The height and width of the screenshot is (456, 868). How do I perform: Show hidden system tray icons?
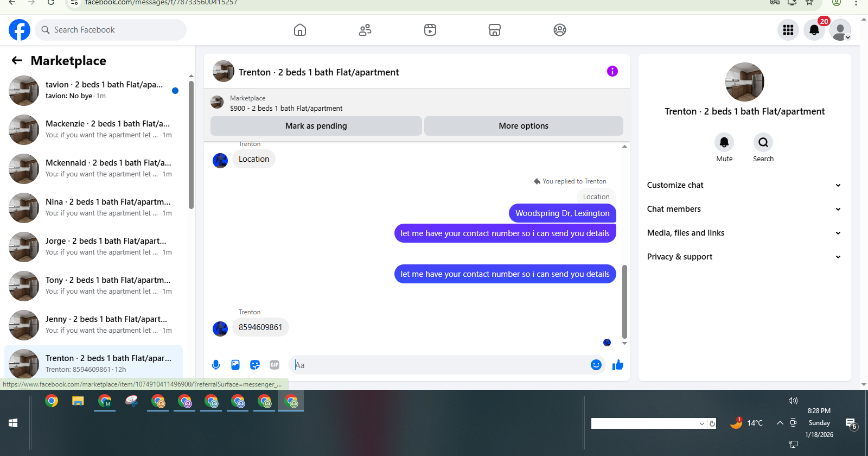780,423
